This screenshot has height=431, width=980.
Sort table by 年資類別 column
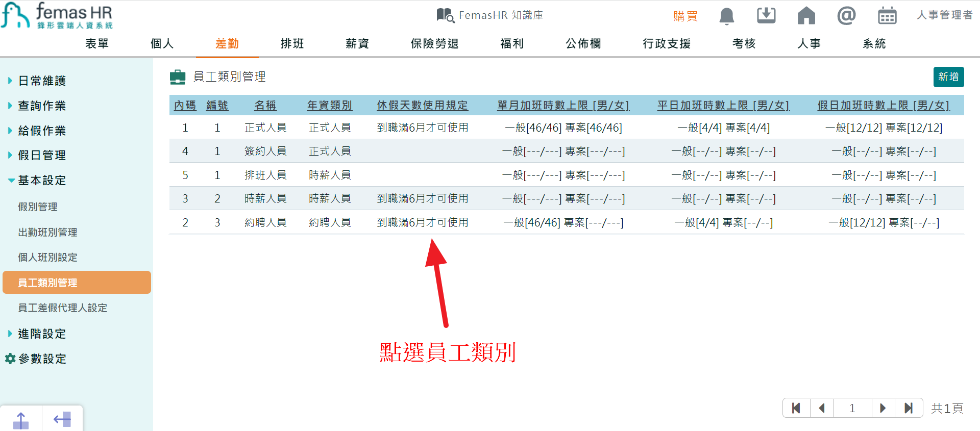330,105
